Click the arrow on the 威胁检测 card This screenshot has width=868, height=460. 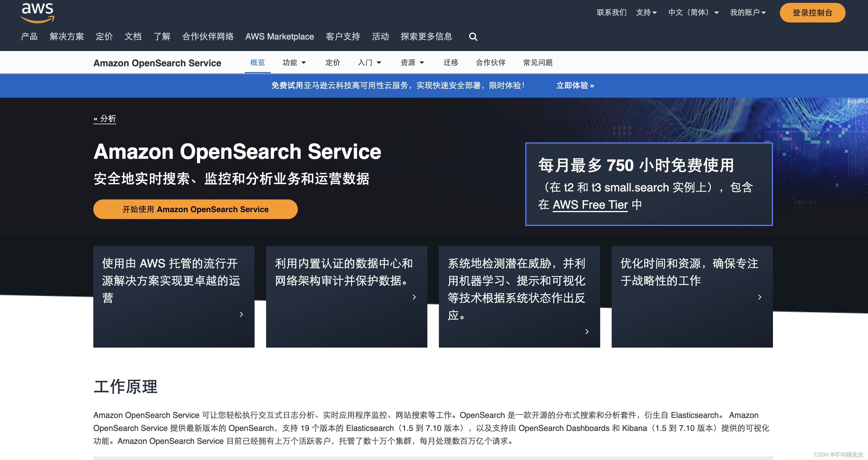(x=587, y=331)
